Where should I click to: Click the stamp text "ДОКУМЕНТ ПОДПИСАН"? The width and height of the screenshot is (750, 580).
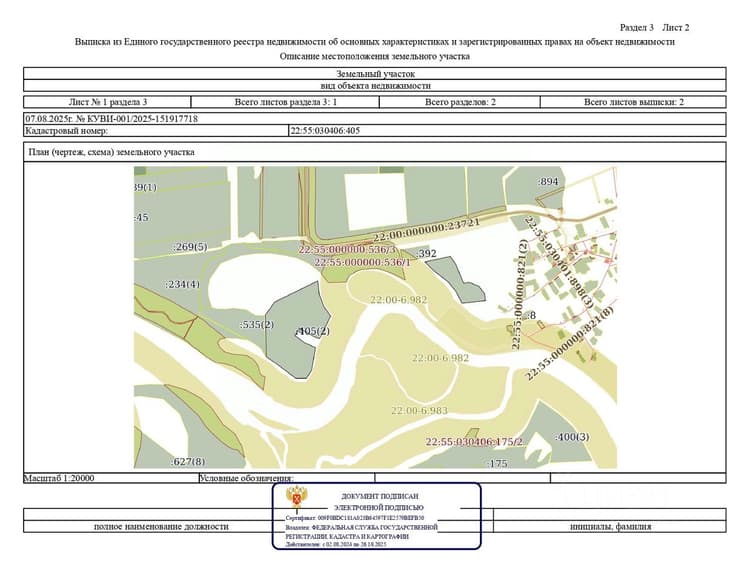point(379,496)
